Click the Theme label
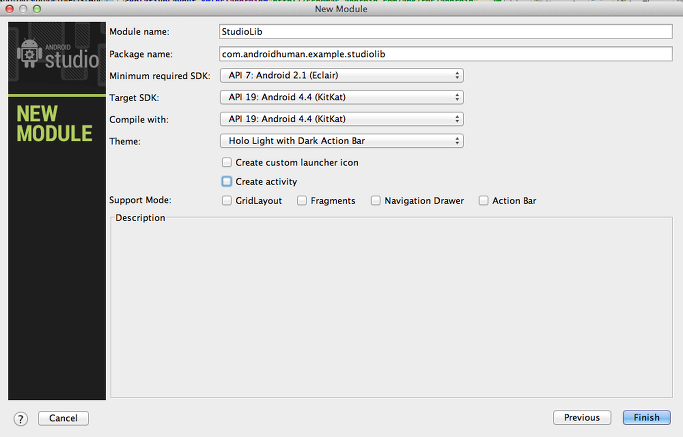The width and height of the screenshot is (683, 437). [125, 141]
